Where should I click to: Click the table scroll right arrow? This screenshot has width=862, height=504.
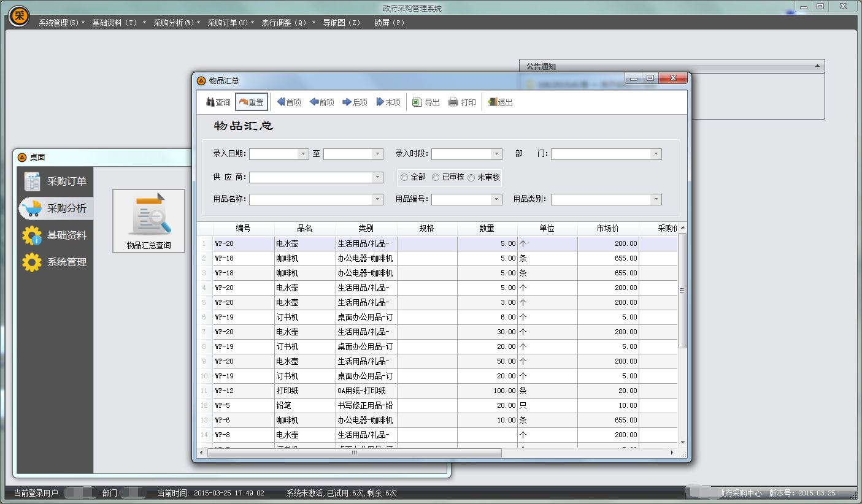(672, 453)
